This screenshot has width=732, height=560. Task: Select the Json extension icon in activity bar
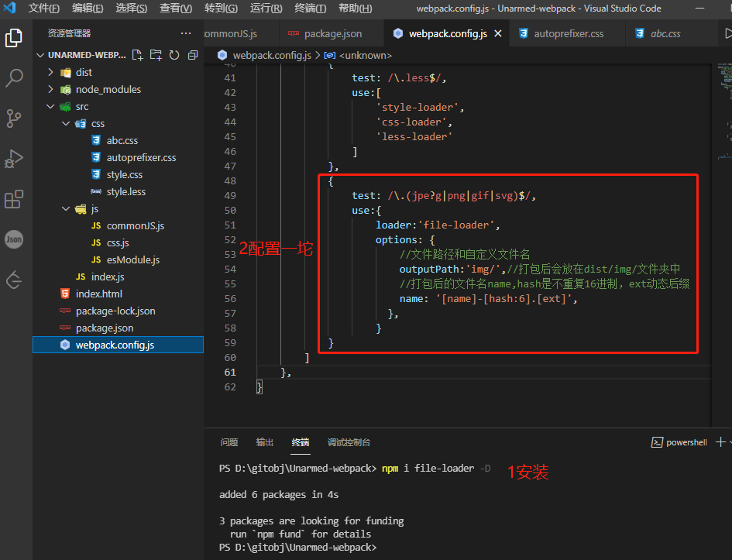tap(14, 239)
